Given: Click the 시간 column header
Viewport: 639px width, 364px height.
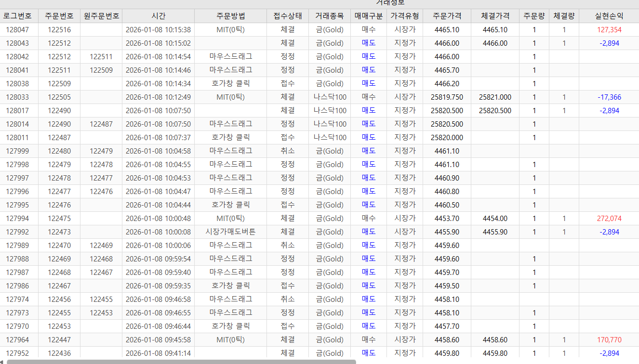Looking at the screenshot, I should pyautogui.click(x=158, y=16).
